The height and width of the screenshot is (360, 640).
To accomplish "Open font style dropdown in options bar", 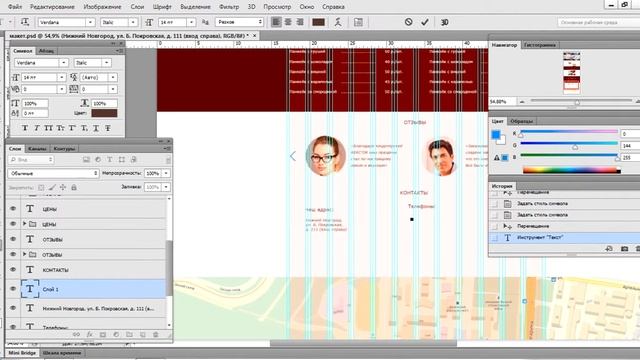I will 133,22.
